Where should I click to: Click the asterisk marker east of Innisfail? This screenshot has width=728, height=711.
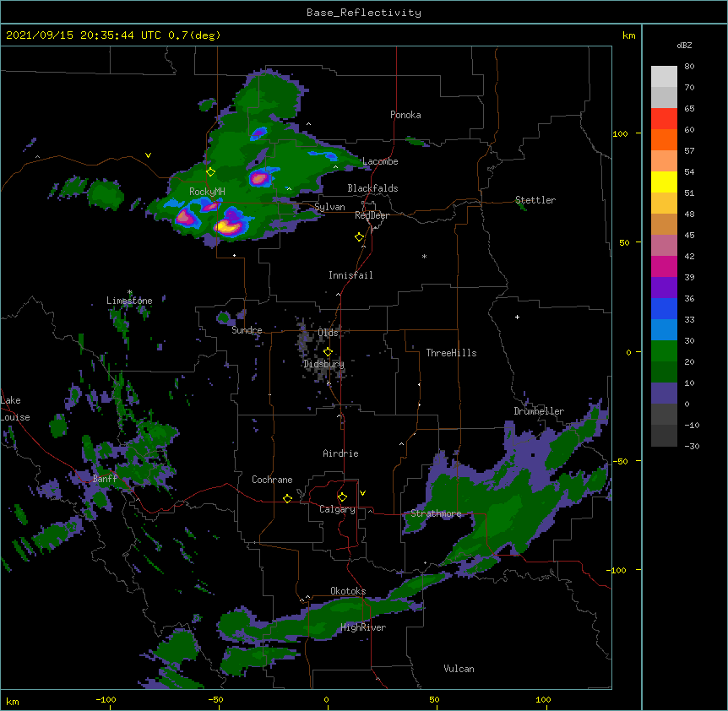pos(424,256)
